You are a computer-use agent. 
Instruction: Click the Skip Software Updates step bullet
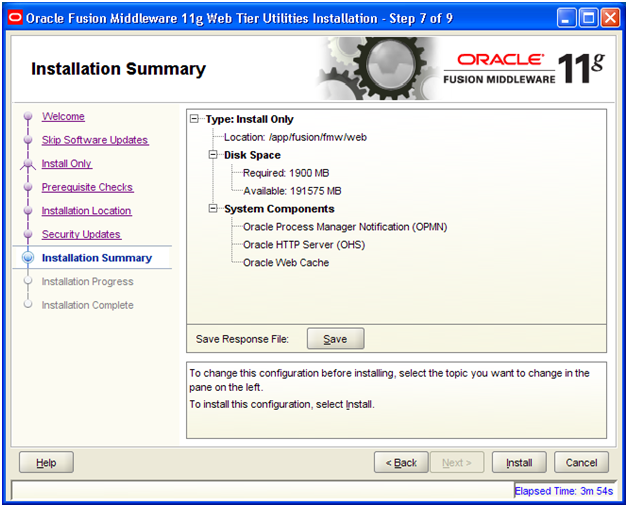tap(28, 140)
